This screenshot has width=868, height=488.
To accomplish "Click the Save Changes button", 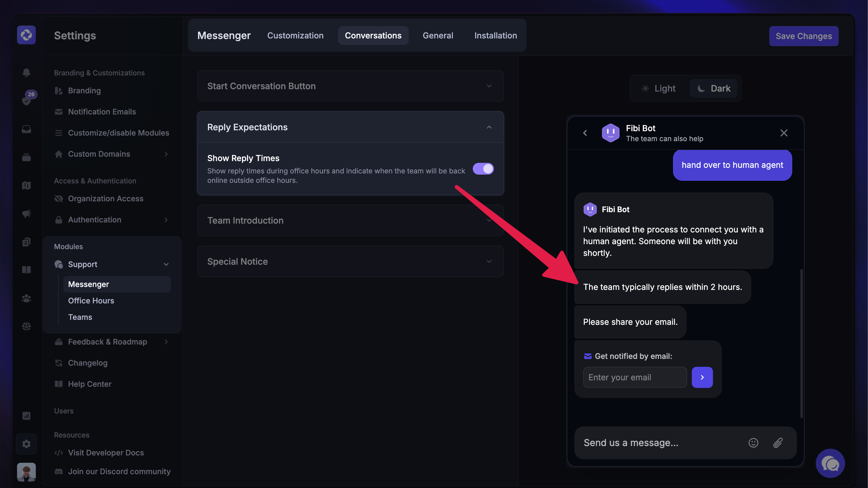I will tap(803, 36).
